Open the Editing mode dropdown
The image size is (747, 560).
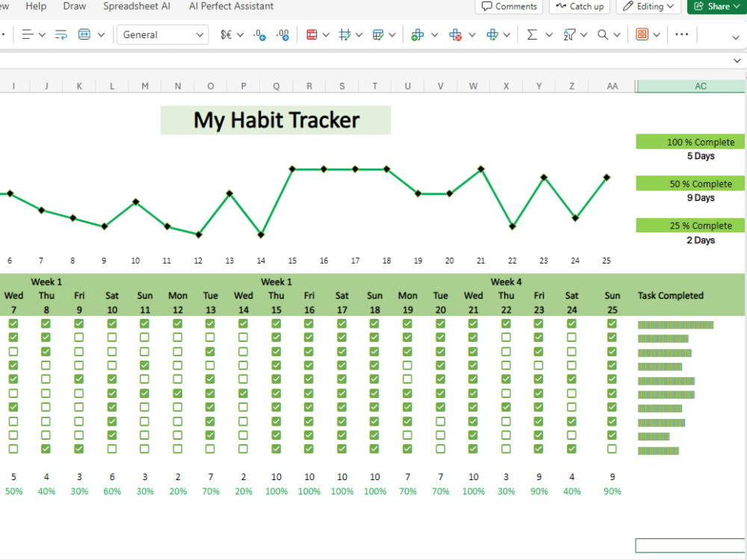[x=648, y=6]
